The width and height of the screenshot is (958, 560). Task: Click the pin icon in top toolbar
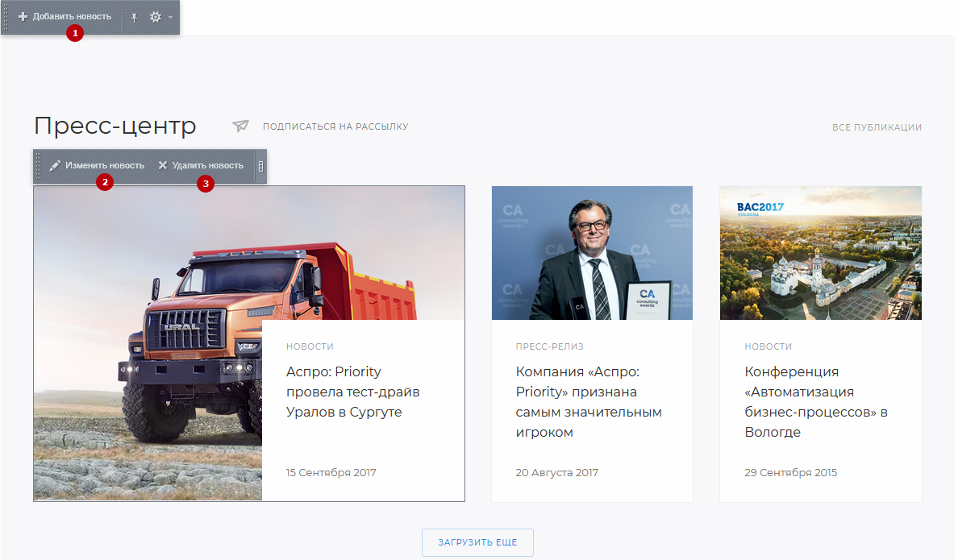134,17
